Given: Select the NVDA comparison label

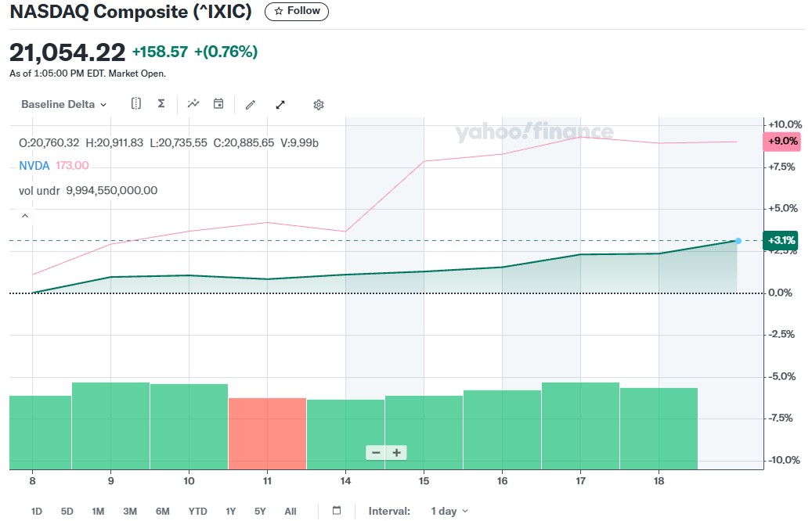Looking at the screenshot, I should [x=34, y=166].
